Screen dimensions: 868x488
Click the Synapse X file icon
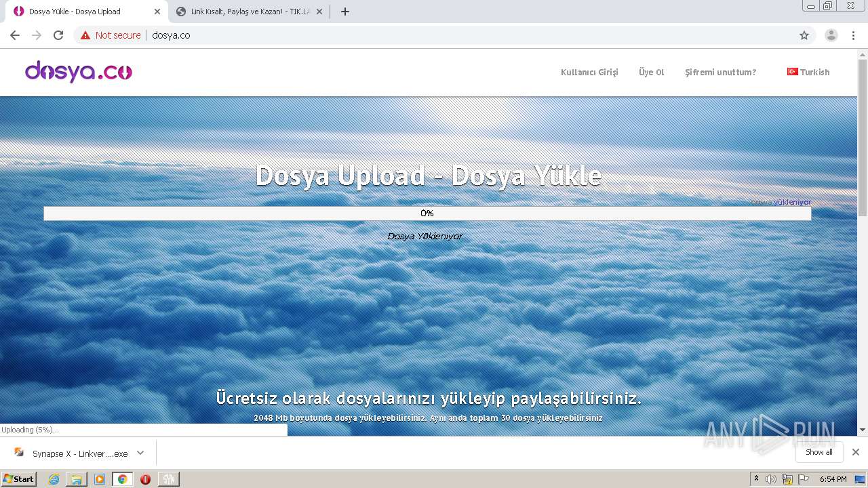[x=19, y=452]
